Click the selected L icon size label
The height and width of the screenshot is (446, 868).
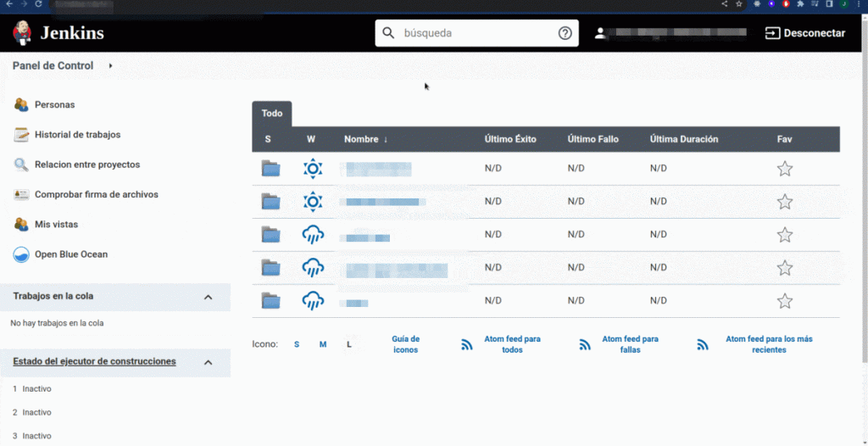(x=349, y=344)
